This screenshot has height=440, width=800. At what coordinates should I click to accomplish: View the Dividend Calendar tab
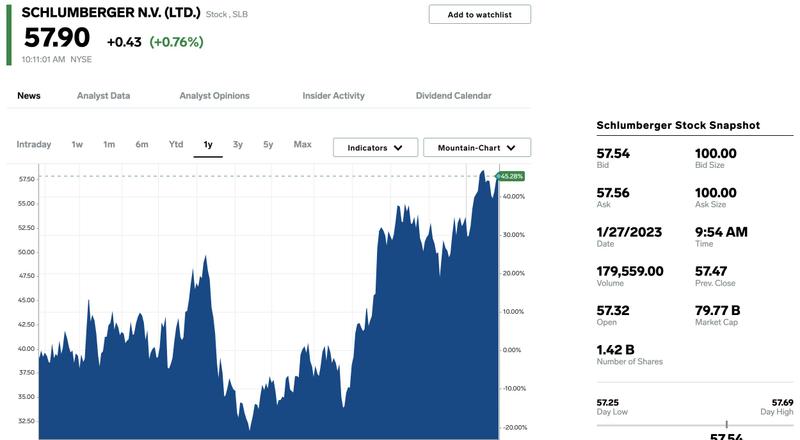454,95
